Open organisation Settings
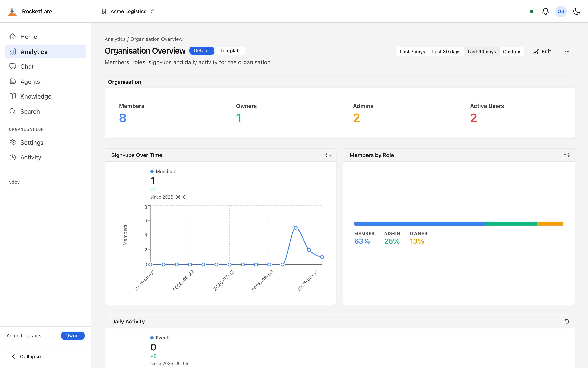This screenshot has width=588, height=368. (46, 142)
